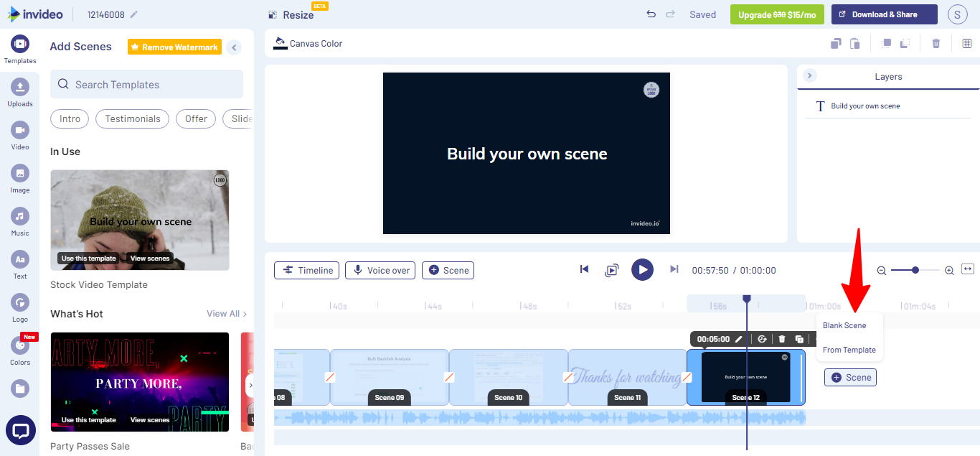Click the copy icon in canvas toolbar

836,43
